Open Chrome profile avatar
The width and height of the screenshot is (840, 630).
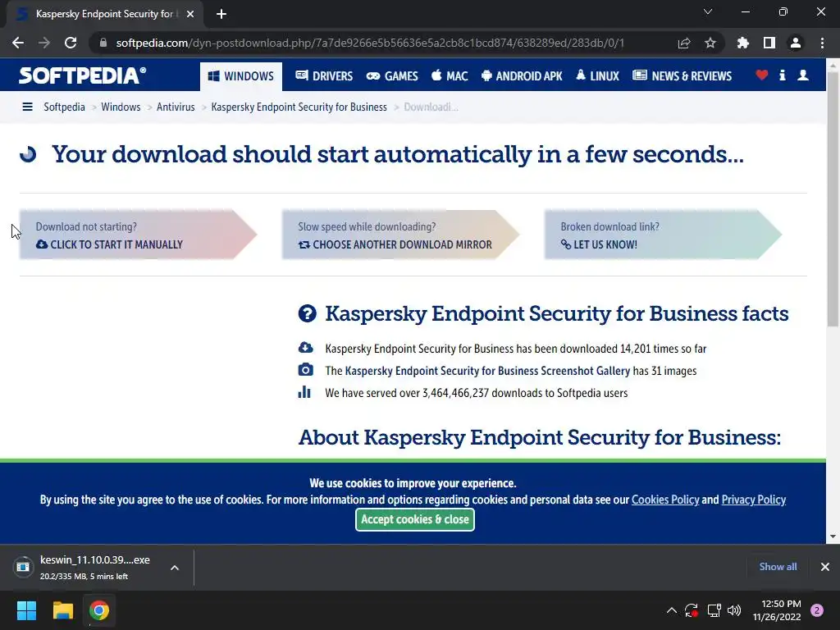796,43
